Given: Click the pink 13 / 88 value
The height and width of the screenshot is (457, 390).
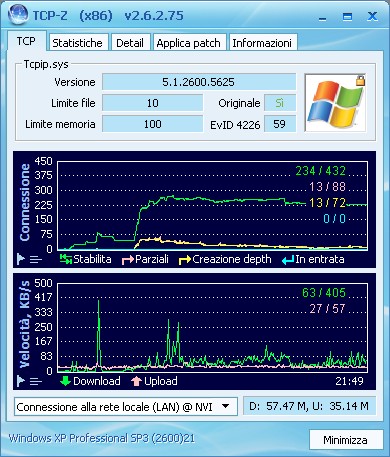Looking at the screenshot, I should point(327,187).
